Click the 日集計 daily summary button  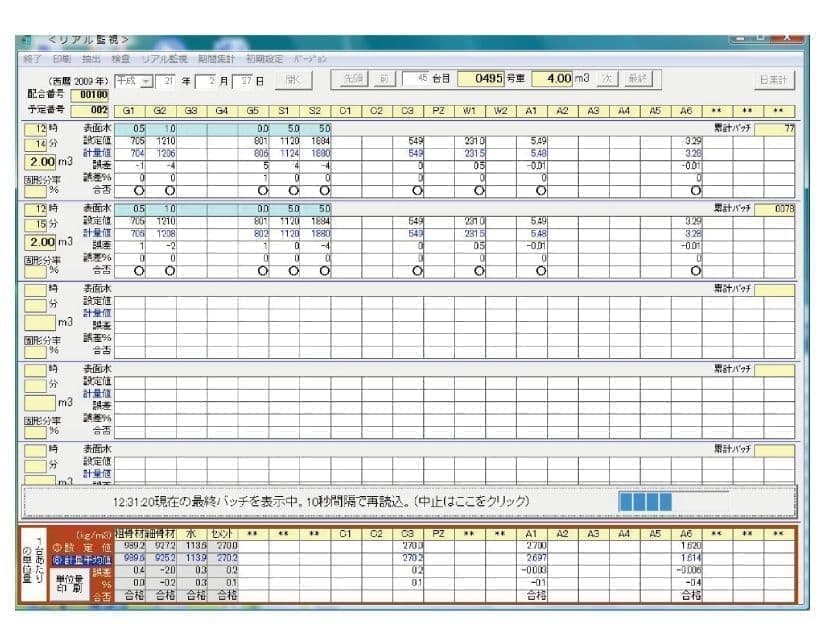777,79
